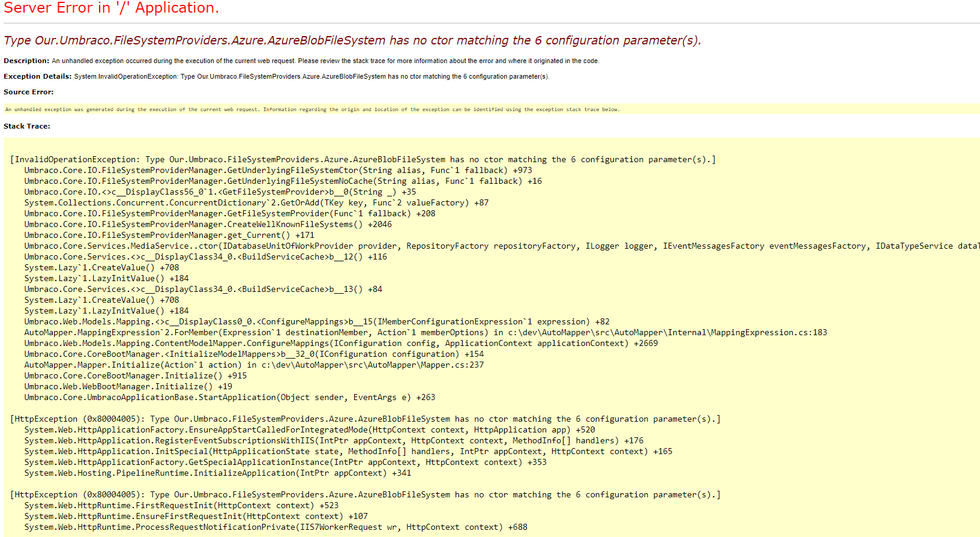Click the 'Stack Trace:' label
980x537 pixels.
click(27, 126)
